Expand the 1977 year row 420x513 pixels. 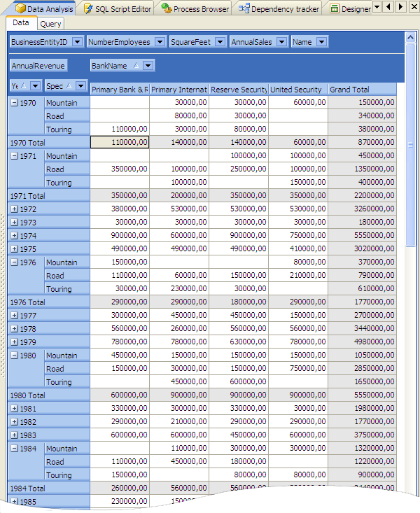tap(14, 316)
